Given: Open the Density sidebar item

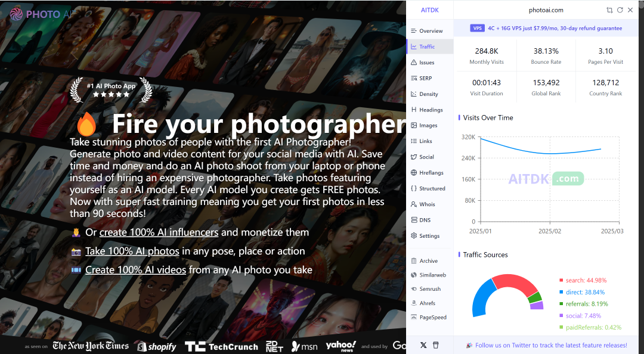Looking at the screenshot, I should (430, 94).
